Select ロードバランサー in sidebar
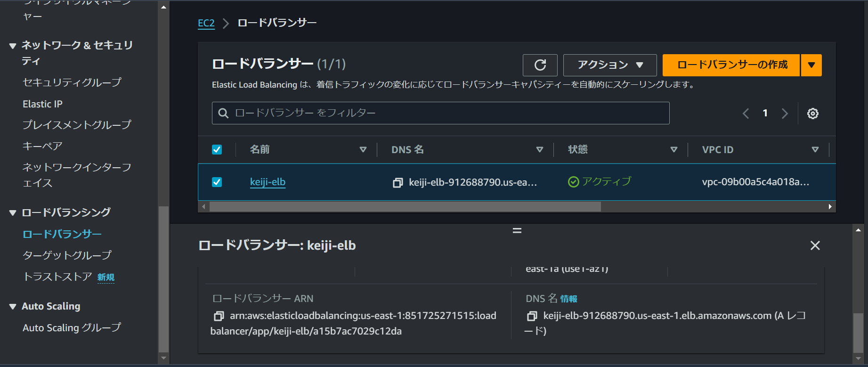Image resolution: width=868 pixels, height=367 pixels. click(62, 234)
